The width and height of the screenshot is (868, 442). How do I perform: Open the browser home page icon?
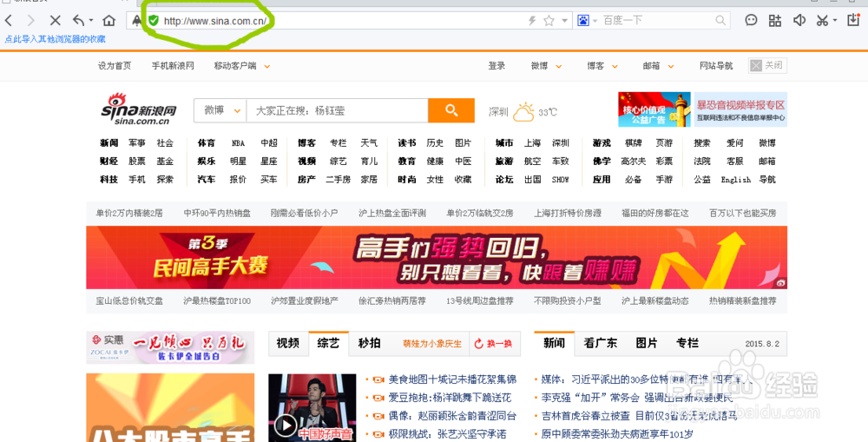click(109, 21)
